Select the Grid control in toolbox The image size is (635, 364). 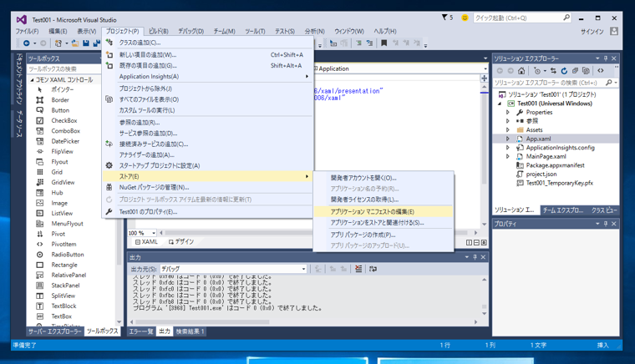tap(57, 172)
